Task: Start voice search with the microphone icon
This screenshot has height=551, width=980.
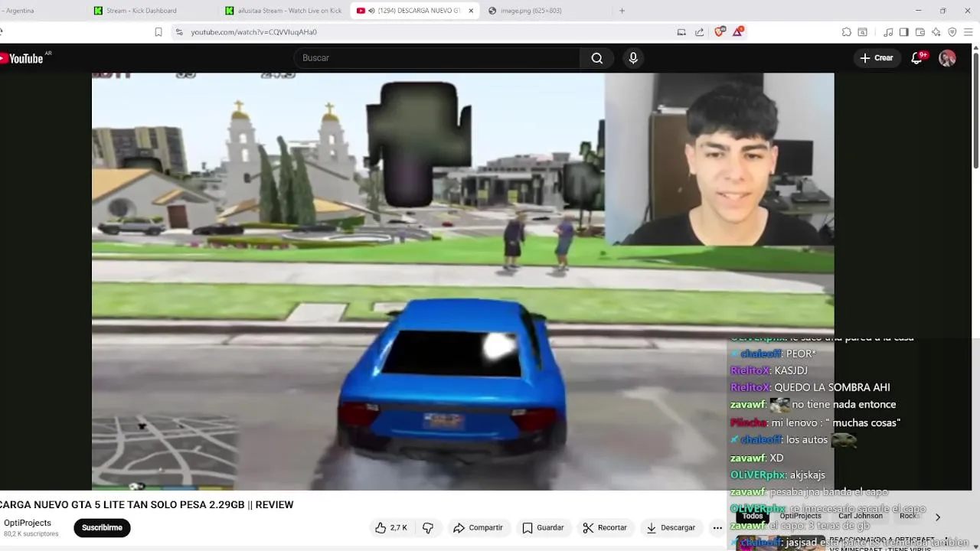Action: pos(633,58)
